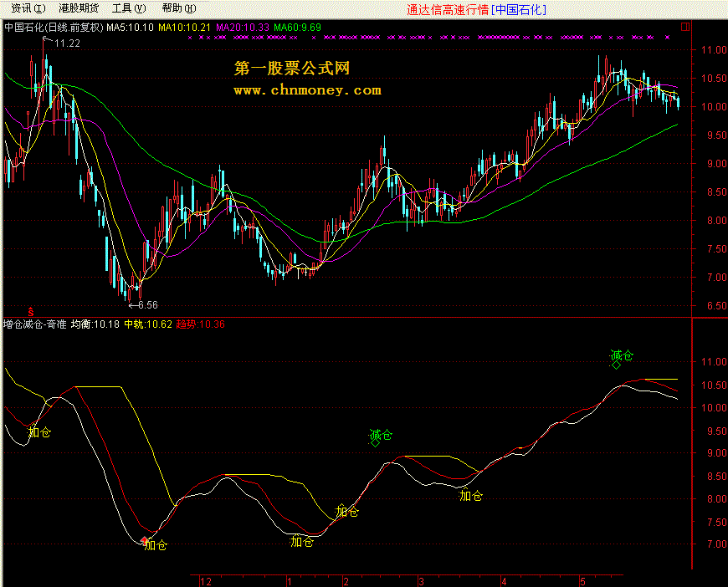Click the MA20:10.33 indicator label
Image resolution: width=728 pixels, height=587 pixels.
click(243, 28)
